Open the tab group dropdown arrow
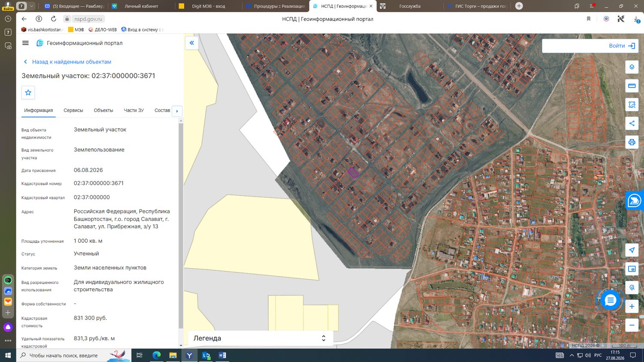 pyautogui.click(x=31, y=6)
